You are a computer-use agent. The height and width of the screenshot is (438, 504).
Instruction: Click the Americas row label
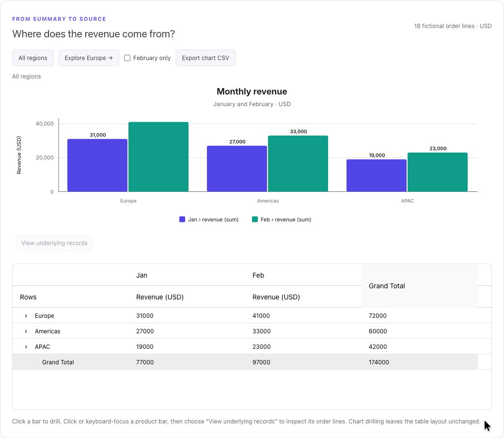(47, 331)
